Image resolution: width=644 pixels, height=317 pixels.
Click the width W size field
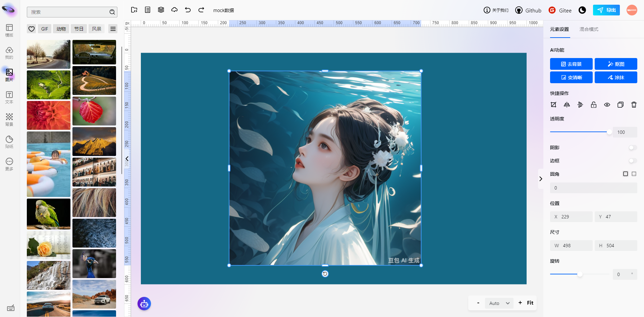point(571,246)
